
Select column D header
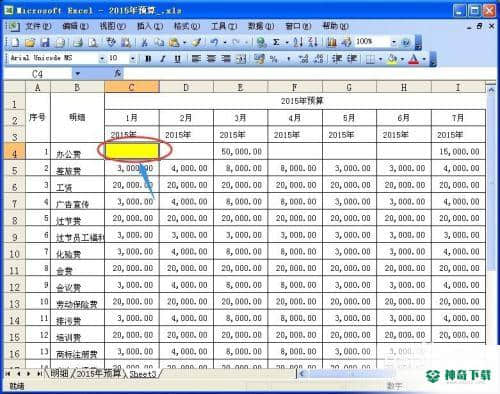click(186, 87)
